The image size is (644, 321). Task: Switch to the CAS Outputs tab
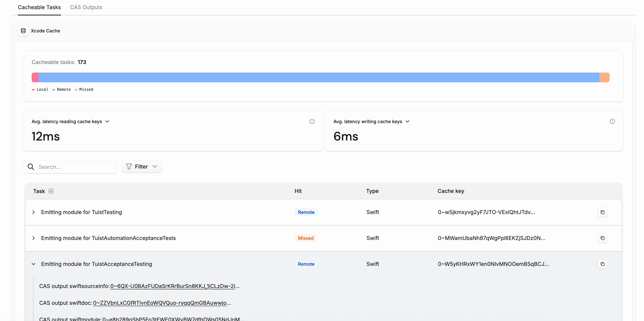point(86,7)
